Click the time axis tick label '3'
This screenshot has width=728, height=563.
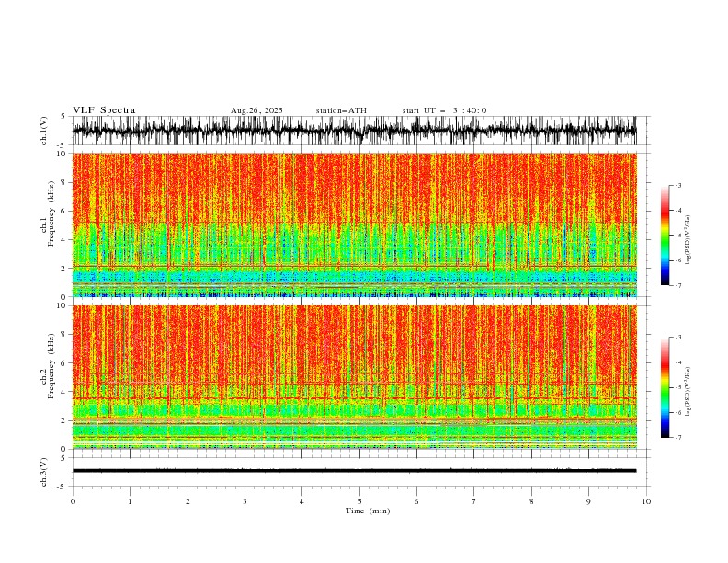click(x=245, y=501)
